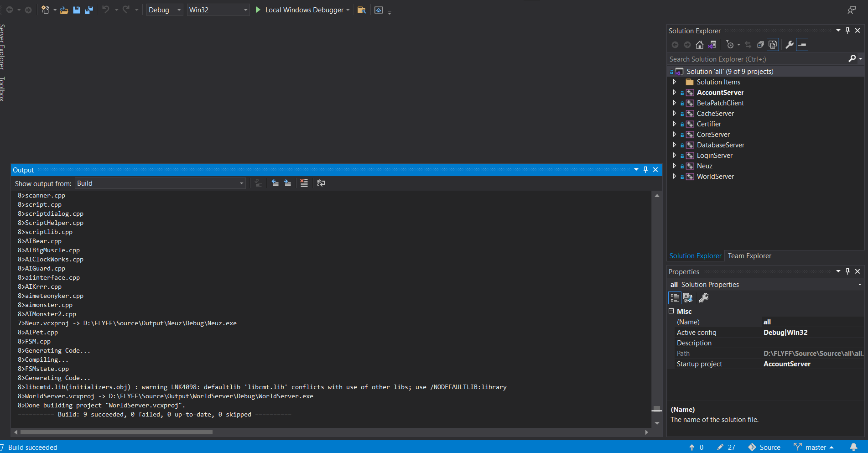Expand the Solution Items folder

click(674, 82)
